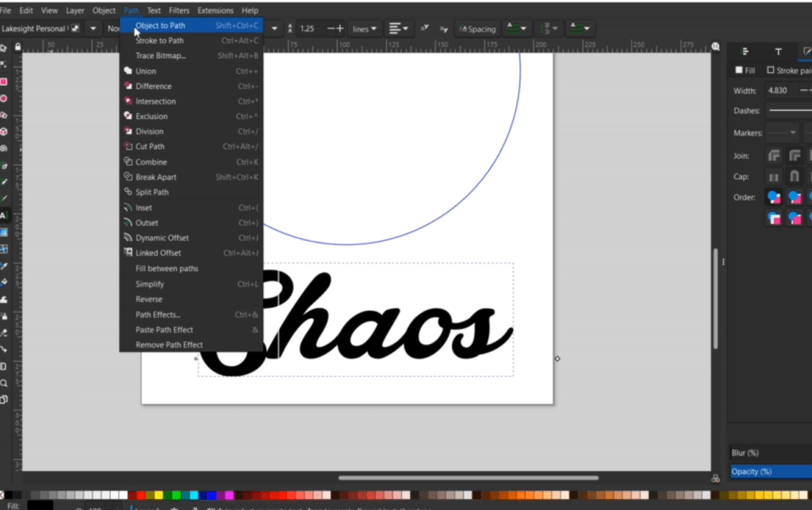Choose Object to Path menu item
This screenshot has height=510, width=812.
(160, 25)
